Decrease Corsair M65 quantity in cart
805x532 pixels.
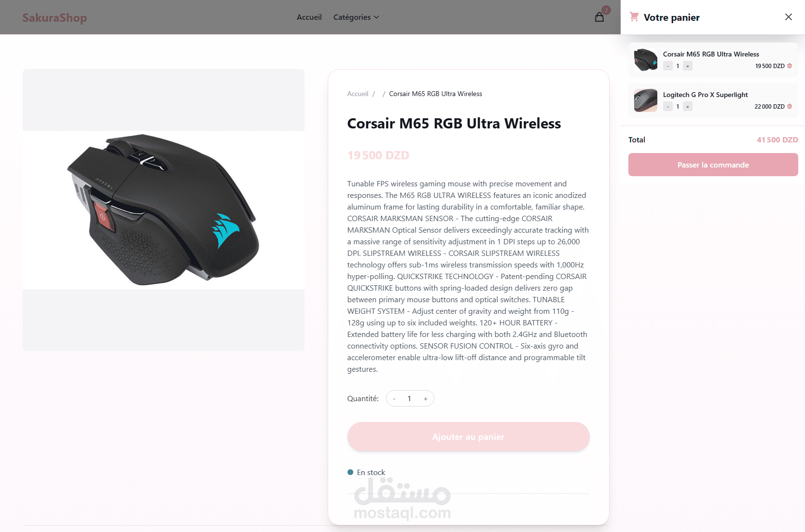point(668,66)
